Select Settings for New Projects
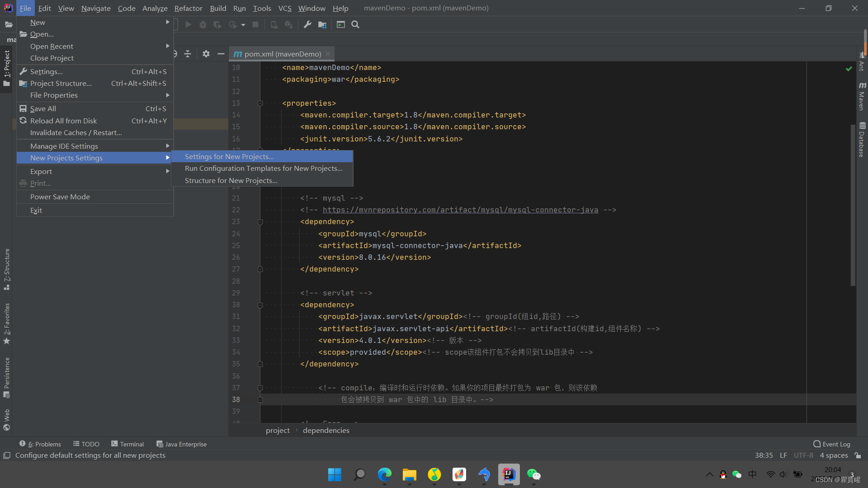Image resolution: width=868 pixels, height=488 pixels. [229, 157]
